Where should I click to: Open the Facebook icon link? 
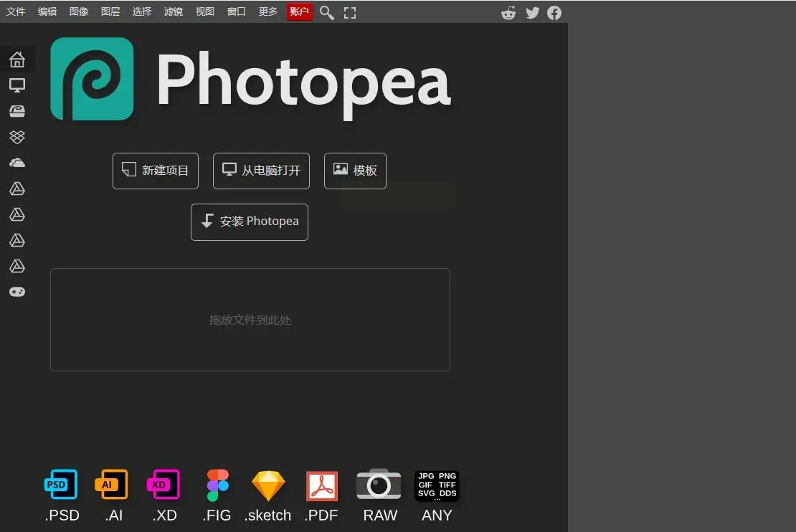click(x=554, y=13)
